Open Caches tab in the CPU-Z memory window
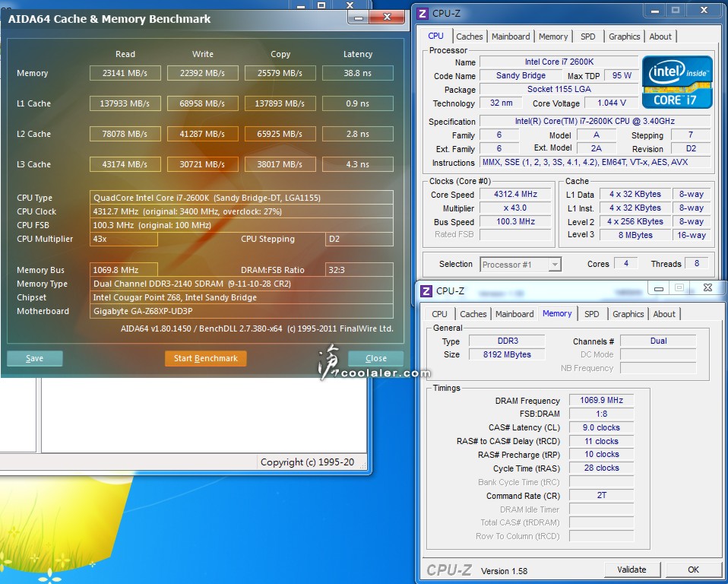Viewport: 728px width, 584px height. click(x=473, y=314)
